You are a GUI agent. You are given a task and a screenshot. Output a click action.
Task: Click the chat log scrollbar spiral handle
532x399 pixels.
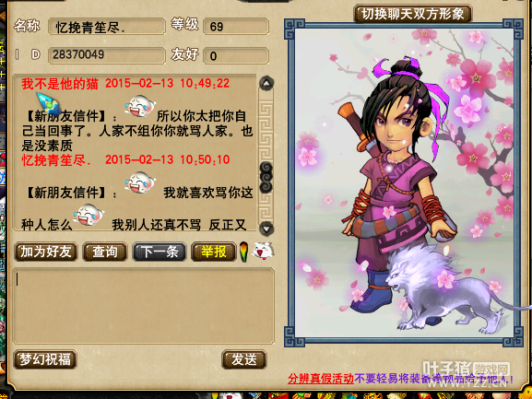click(x=266, y=178)
